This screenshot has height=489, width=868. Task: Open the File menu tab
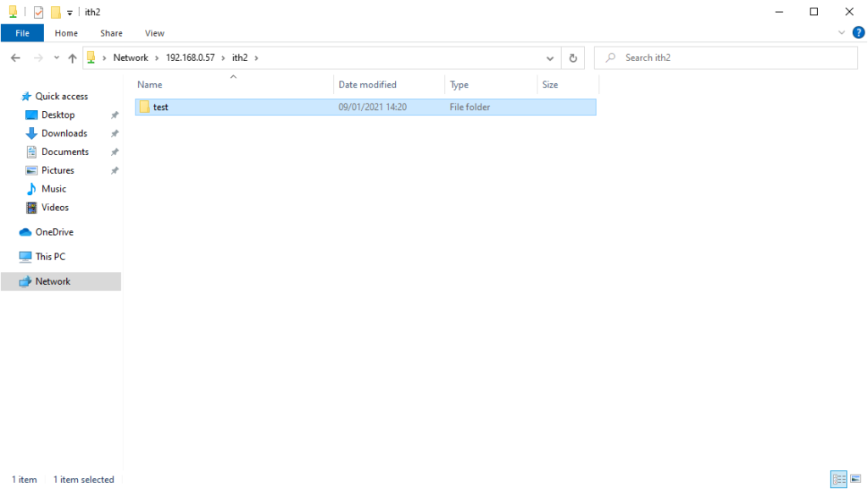click(22, 33)
